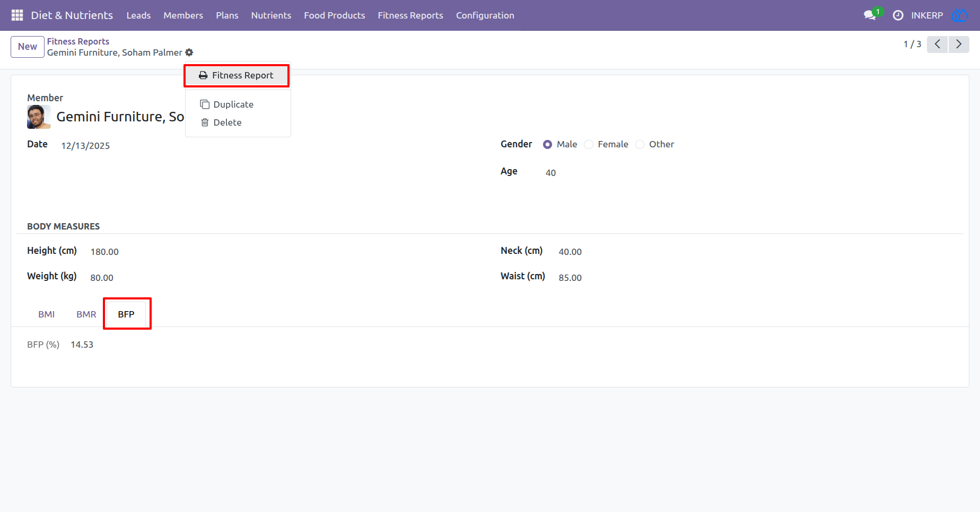This screenshot has height=512, width=980.
Task: Select the Other gender radio button
Action: tap(640, 144)
